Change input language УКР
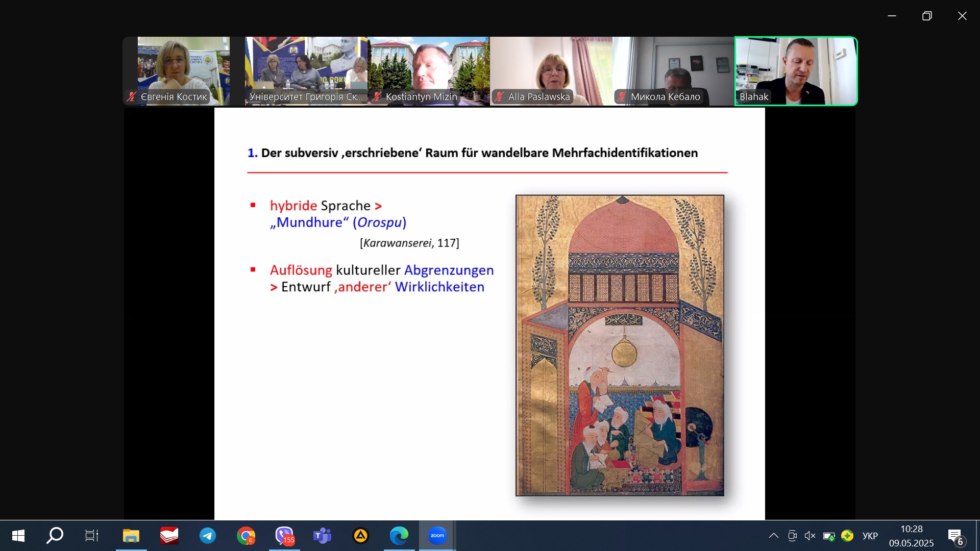Screen dimensions: 980x551 coord(870,536)
